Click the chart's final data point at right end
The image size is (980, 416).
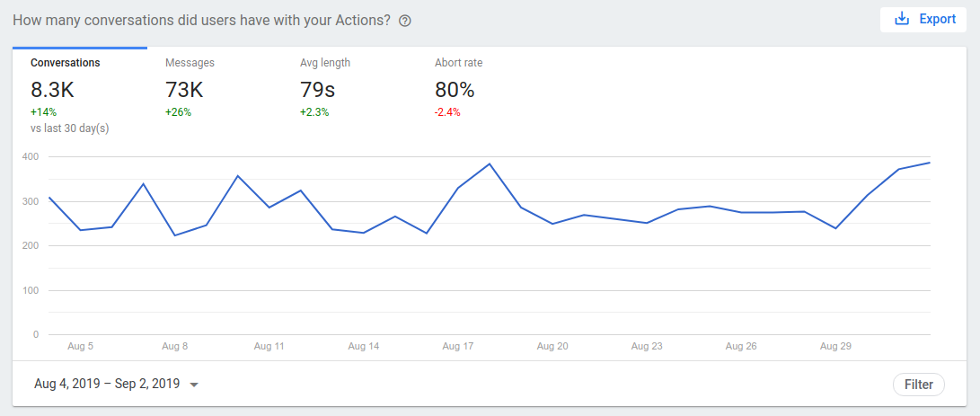(x=930, y=163)
